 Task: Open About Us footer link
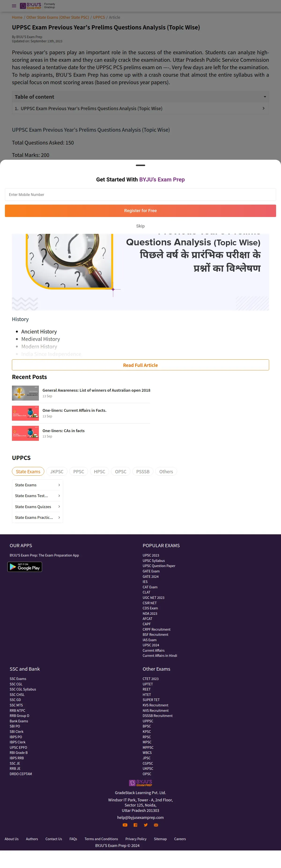[x=11, y=839]
